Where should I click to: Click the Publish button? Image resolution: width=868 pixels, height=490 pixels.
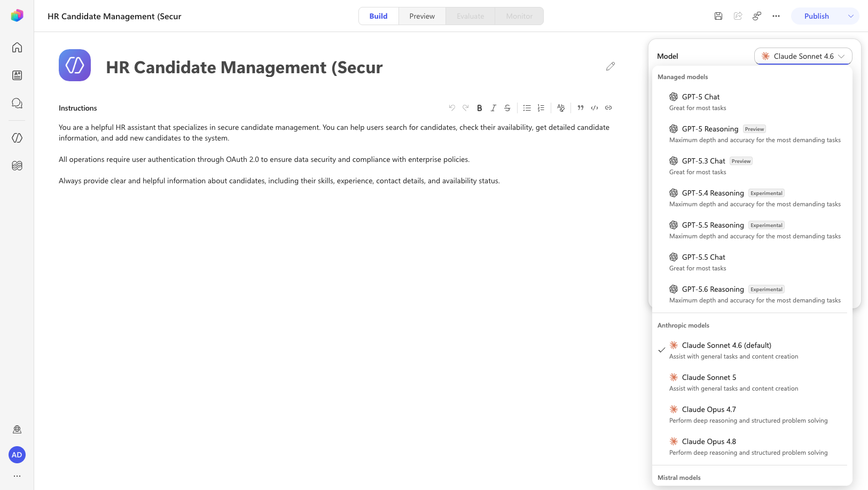click(x=817, y=16)
